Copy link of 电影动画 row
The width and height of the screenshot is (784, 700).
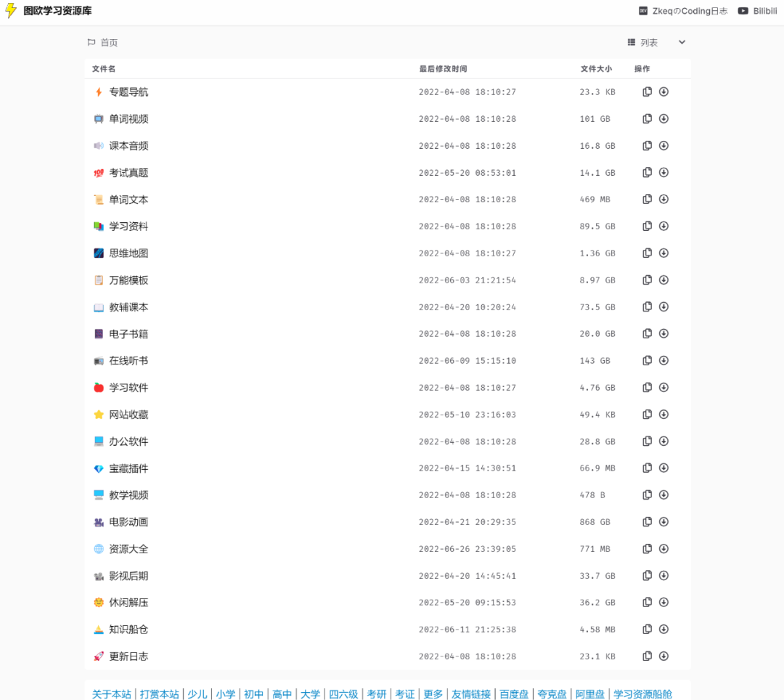tap(647, 522)
